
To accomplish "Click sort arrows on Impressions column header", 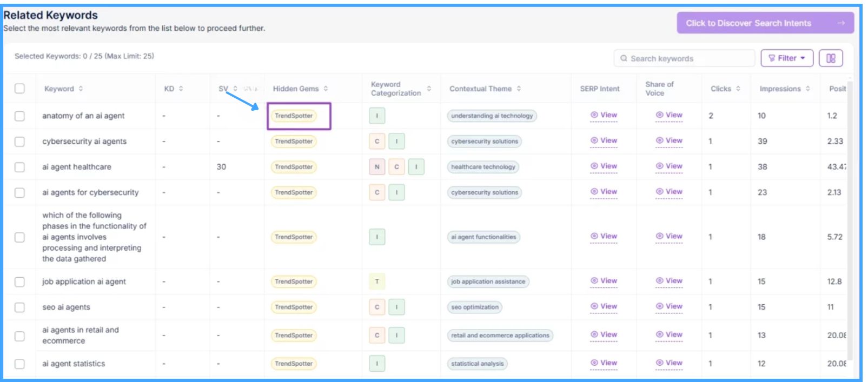I will pyautogui.click(x=807, y=89).
